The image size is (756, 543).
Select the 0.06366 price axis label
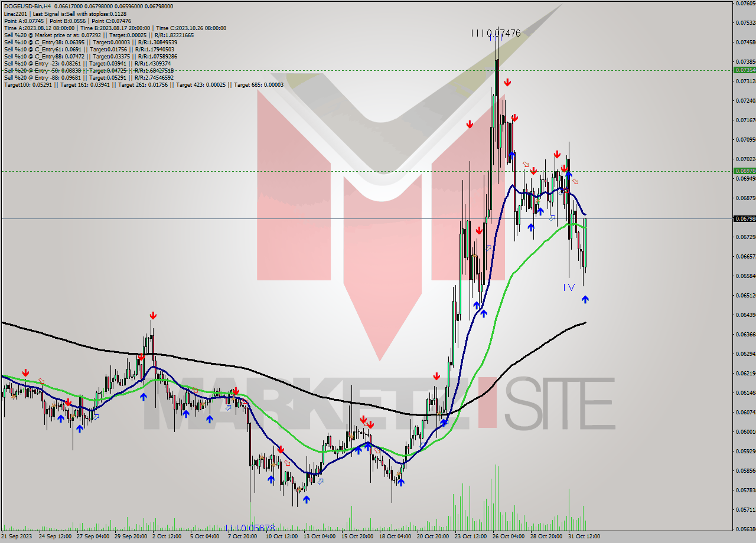[x=745, y=335]
